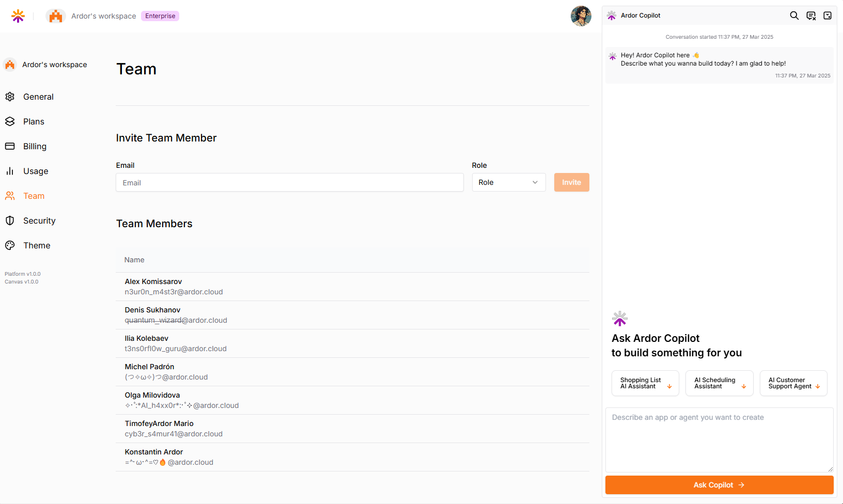Select the Olga Milovidova member row
The image size is (843, 504).
(353, 400)
